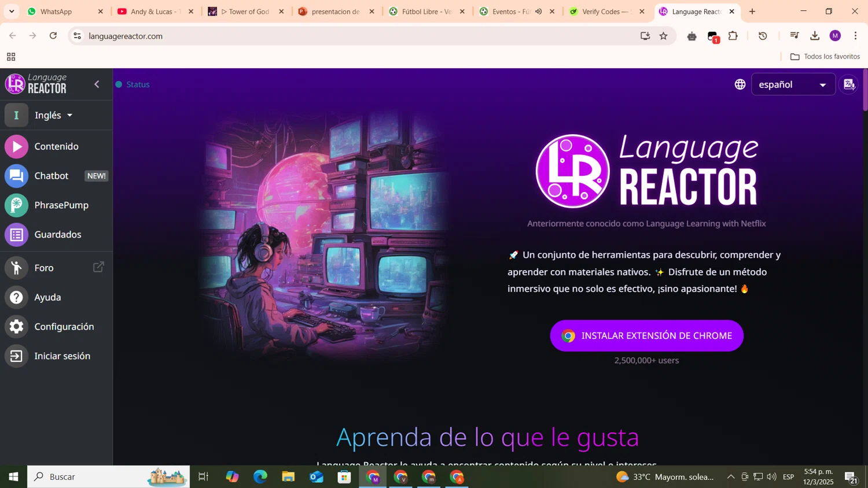Click Instalar Extensión de Chrome button

(646, 335)
